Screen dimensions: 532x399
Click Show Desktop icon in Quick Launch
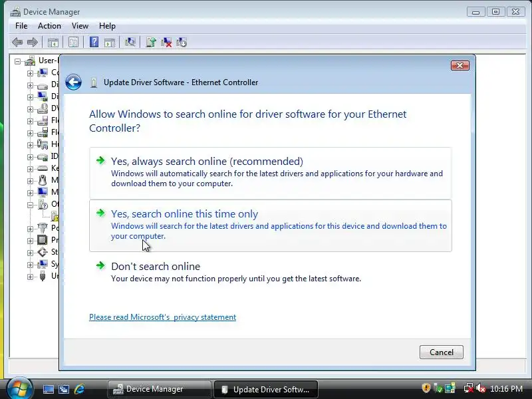[48, 389]
